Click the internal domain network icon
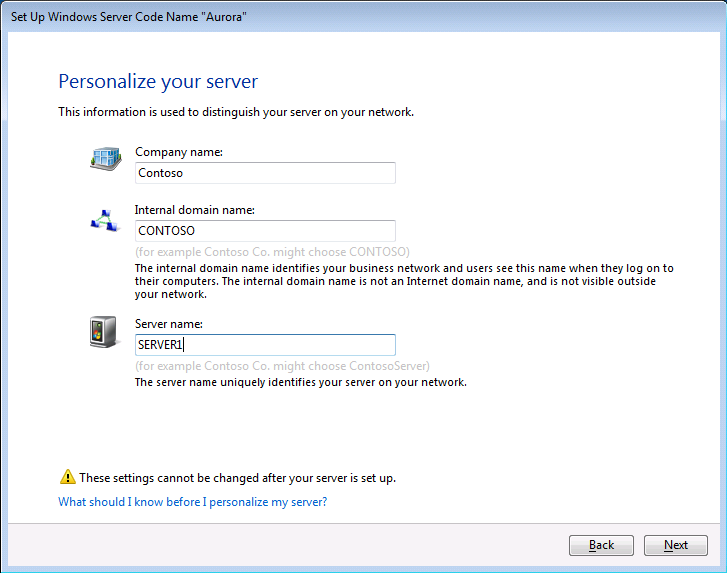727x573 pixels. click(104, 220)
